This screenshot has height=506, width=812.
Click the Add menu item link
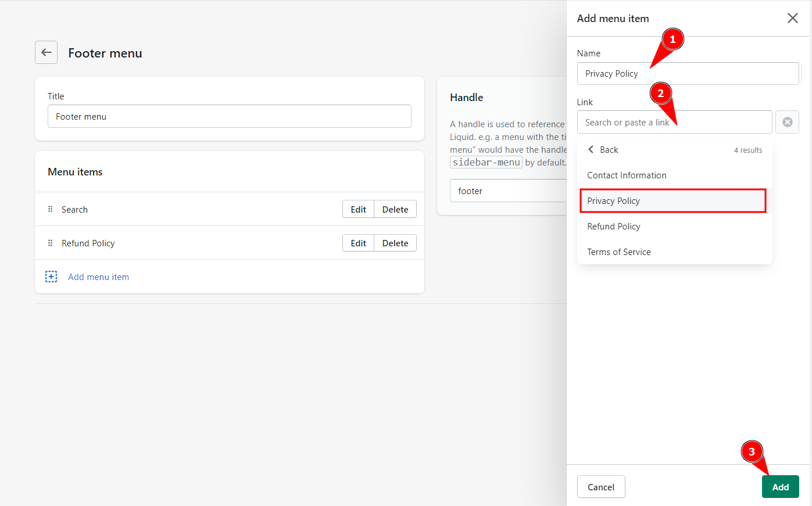98,277
